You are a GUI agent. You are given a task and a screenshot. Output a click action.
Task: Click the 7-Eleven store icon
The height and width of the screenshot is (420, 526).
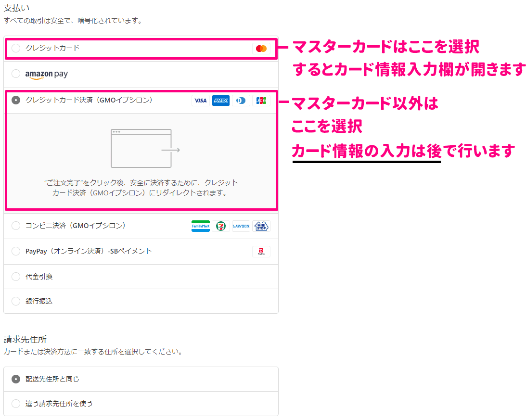221,226
